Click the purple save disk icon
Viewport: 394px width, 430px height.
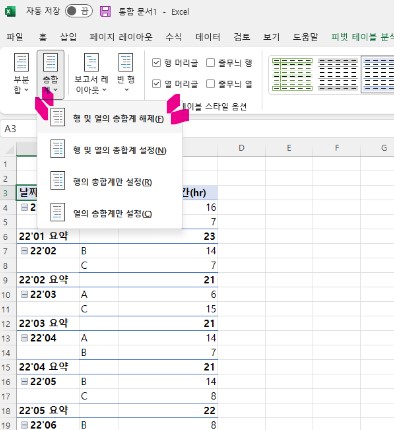pos(106,12)
